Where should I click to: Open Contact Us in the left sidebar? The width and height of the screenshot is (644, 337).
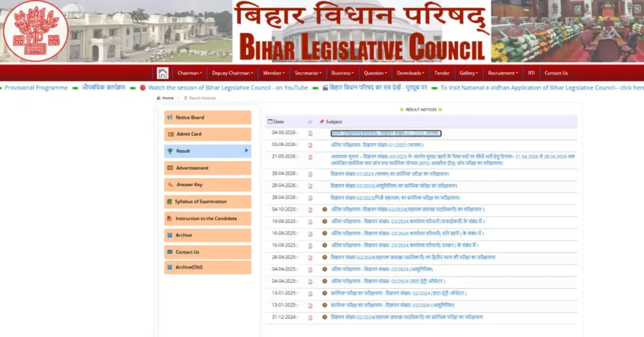click(x=208, y=252)
